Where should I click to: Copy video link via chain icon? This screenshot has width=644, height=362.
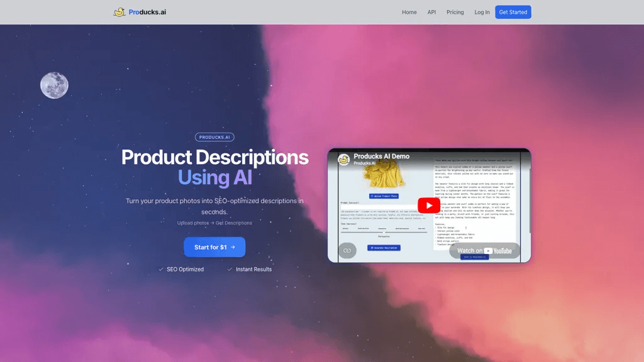347,250
